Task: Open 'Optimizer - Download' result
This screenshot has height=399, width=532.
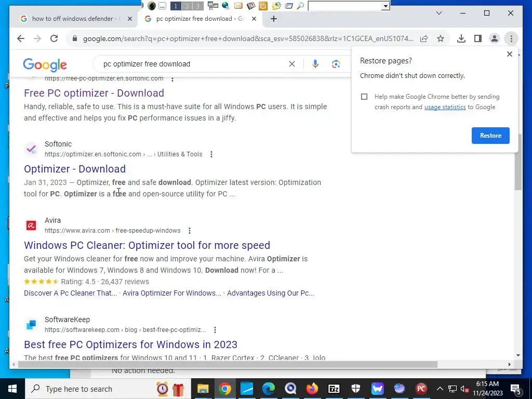Action: pos(75,169)
